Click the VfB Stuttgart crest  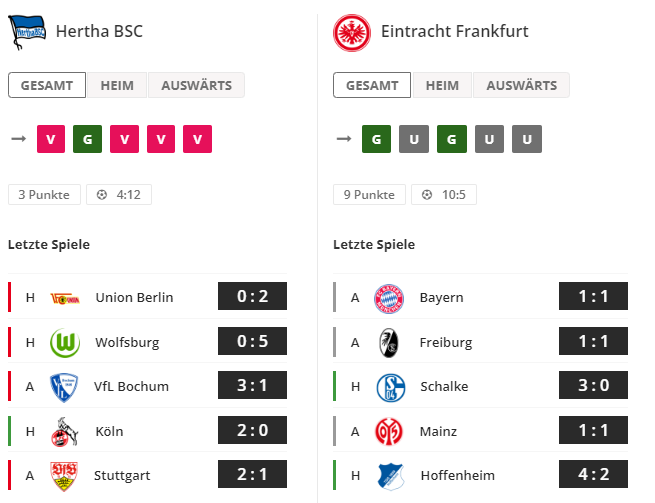tap(63, 476)
